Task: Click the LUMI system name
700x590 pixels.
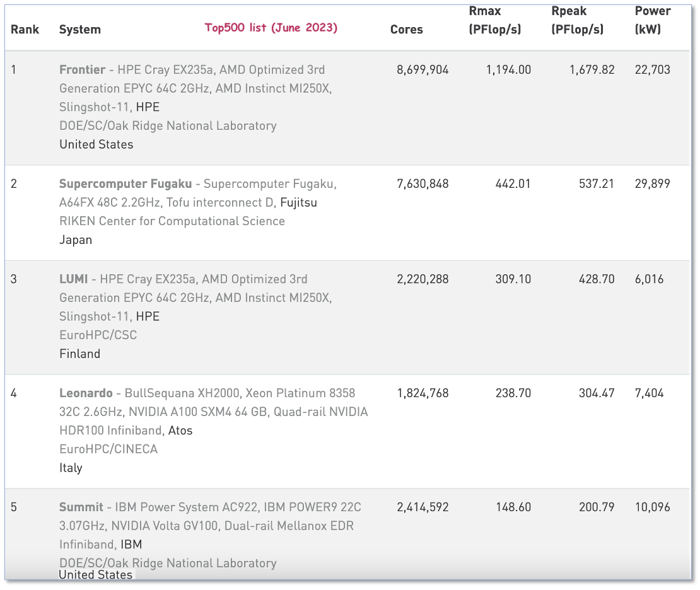Action: coord(74,279)
